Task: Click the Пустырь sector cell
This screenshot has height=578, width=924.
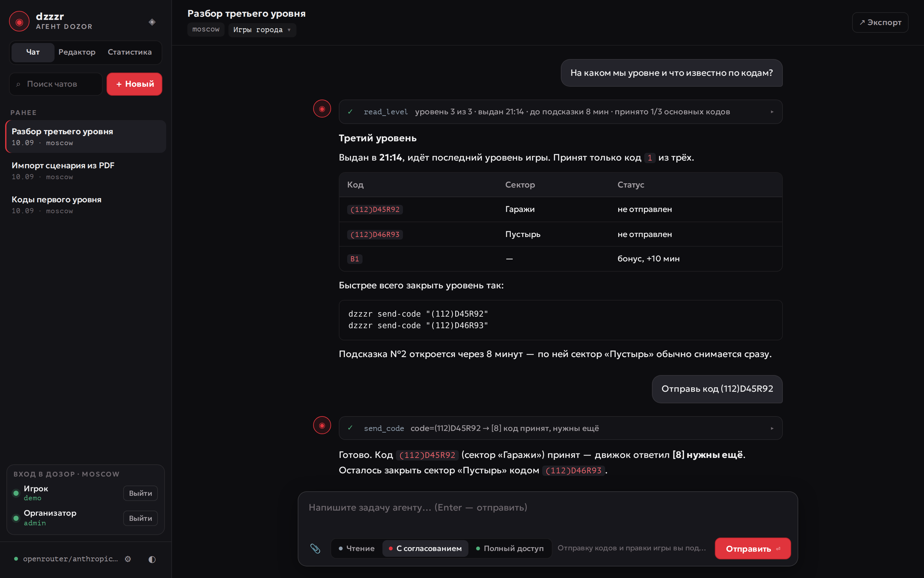Action: coord(523,234)
